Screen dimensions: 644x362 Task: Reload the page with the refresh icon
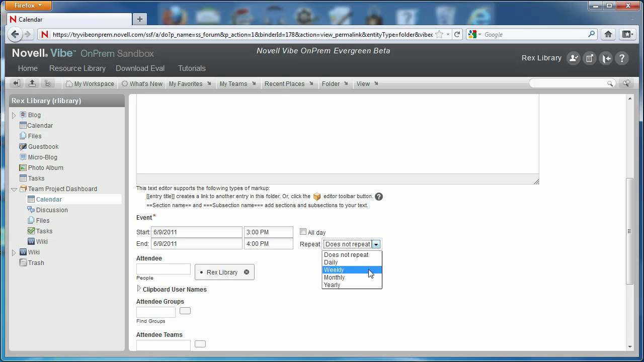click(457, 34)
